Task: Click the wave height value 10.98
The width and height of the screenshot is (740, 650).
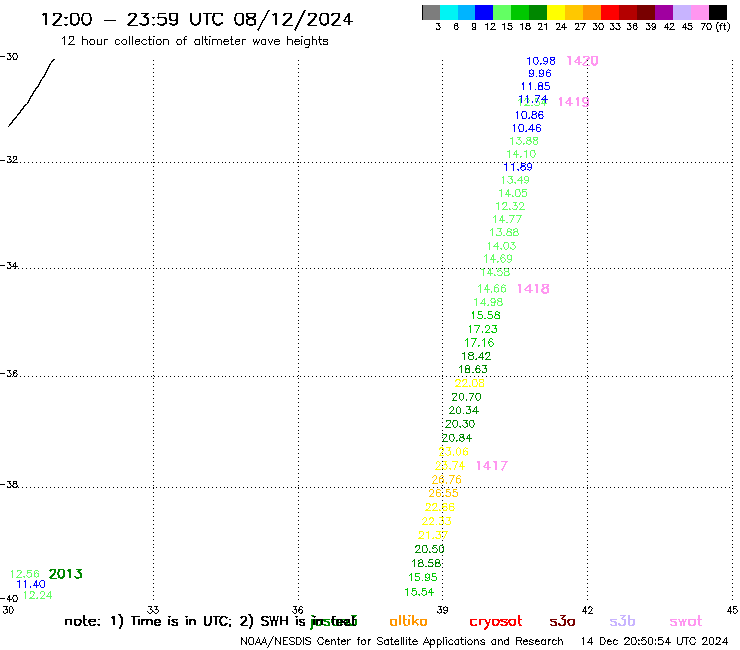Action: [541, 61]
